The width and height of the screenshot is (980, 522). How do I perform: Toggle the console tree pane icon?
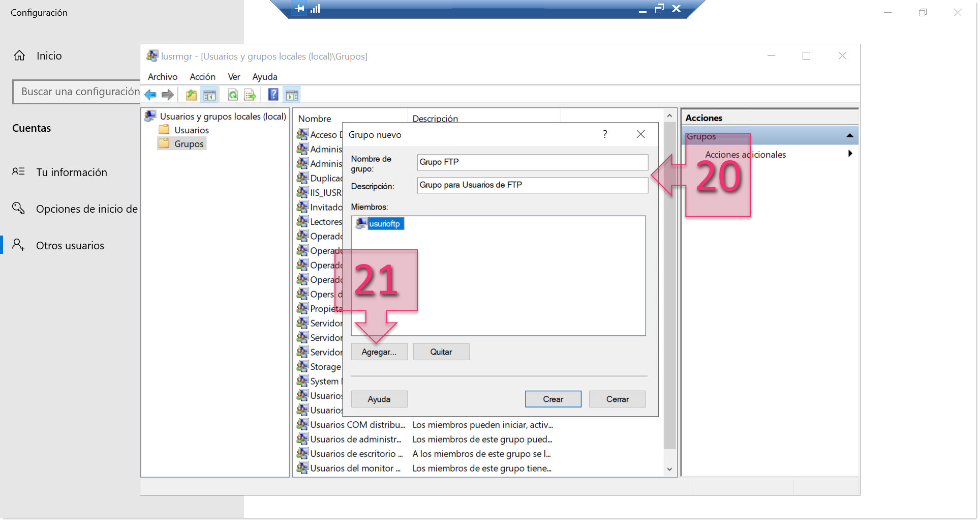(x=209, y=95)
